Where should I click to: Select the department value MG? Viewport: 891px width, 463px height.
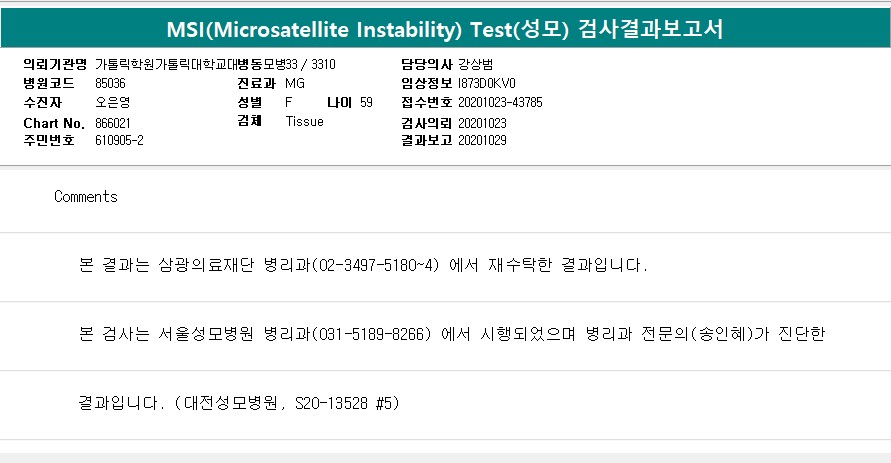point(295,83)
